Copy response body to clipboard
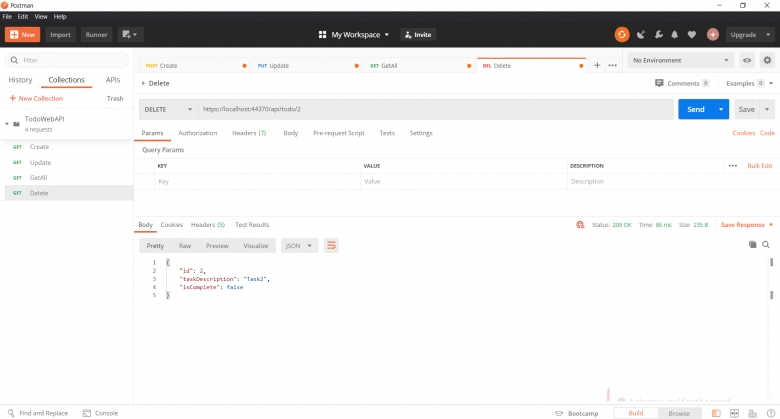Image resolution: width=780 pixels, height=419 pixels. (x=752, y=244)
